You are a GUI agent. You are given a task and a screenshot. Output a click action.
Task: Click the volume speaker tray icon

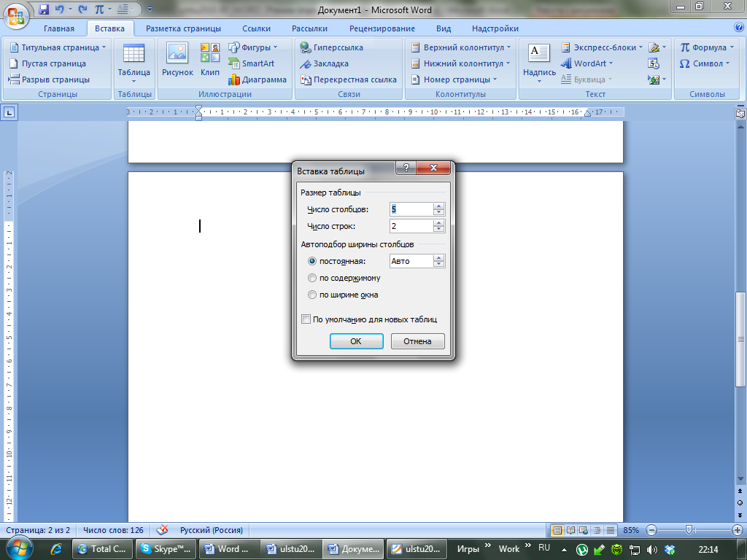[651, 550]
